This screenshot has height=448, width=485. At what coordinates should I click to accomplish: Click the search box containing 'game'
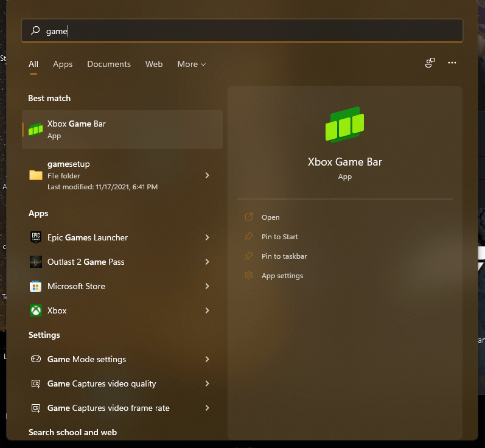[x=242, y=30]
